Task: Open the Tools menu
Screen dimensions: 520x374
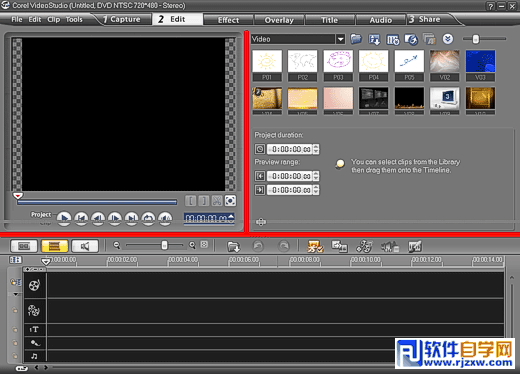Action: 74,19
